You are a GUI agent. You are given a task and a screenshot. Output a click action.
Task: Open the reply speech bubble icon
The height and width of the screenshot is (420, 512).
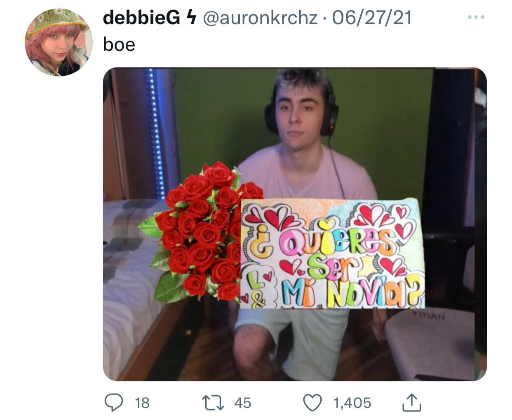pyautogui.click(x=113, y=402)
